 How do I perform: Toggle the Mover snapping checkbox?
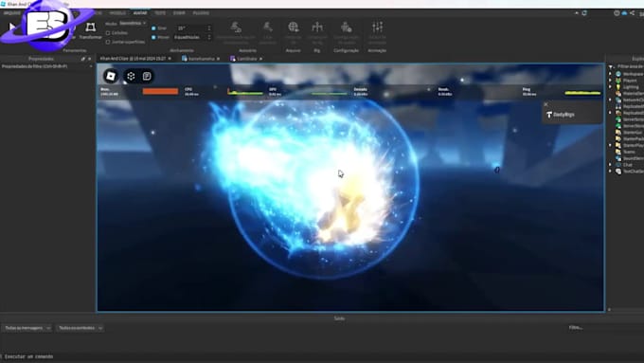pos(153,37)
